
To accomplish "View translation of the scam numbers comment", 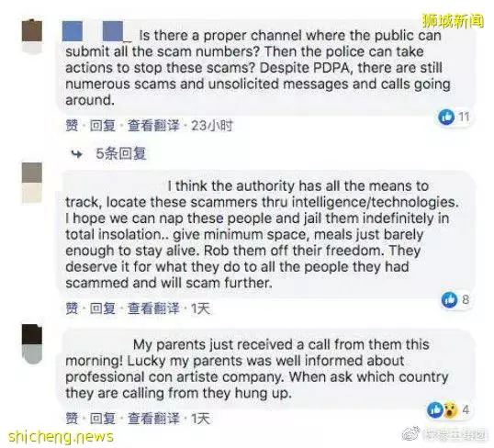I will coord(153,126).
